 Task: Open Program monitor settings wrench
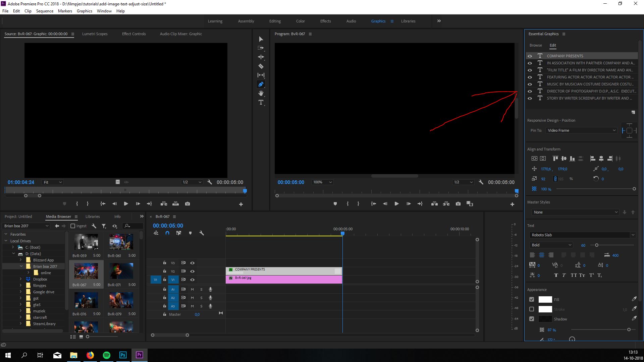(481, 182)
